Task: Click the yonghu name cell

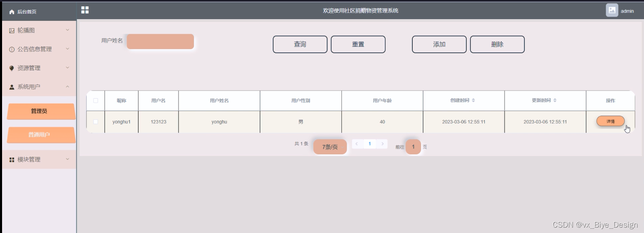Action: [x=219, y=122]
